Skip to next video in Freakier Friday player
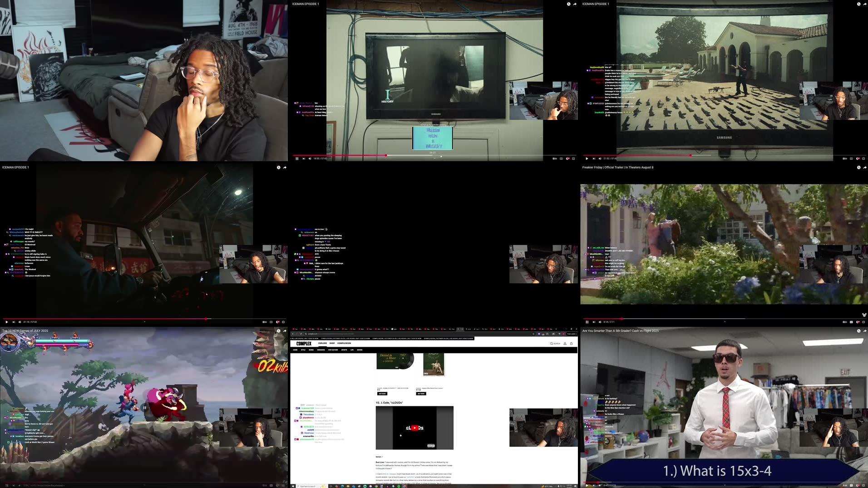 594,322
